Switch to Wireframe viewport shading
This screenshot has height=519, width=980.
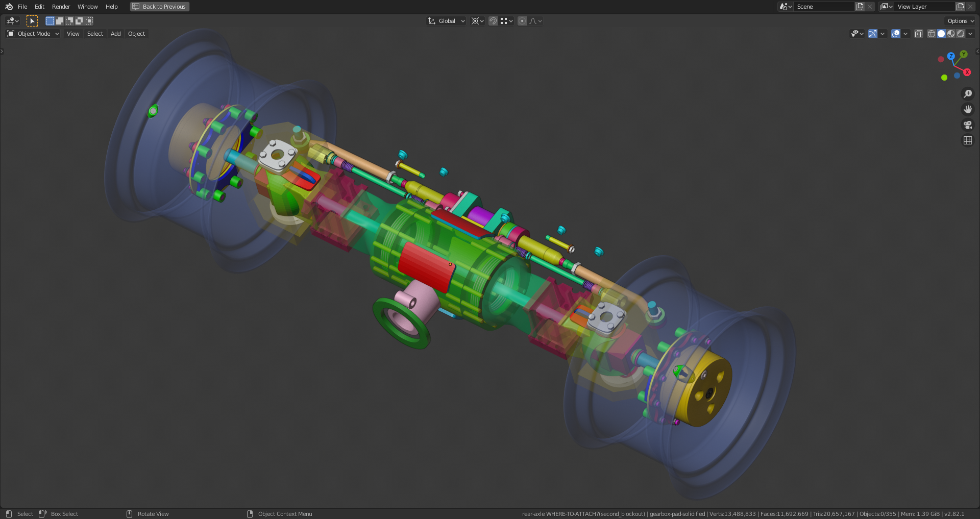[x=932, y=34]
